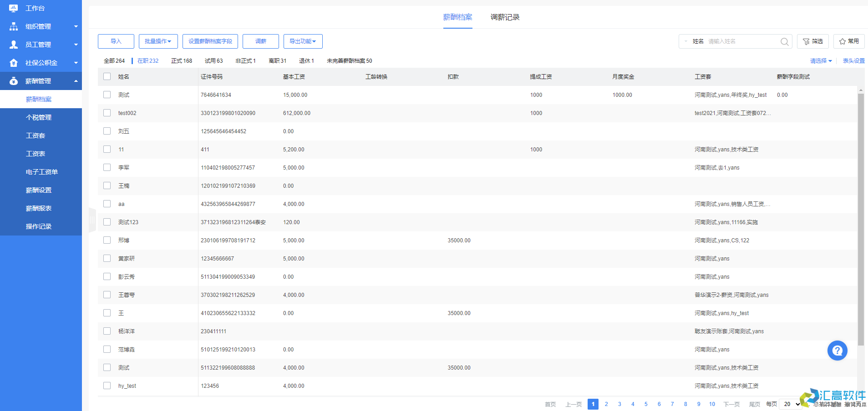This screenshot has height=411, width=868.
Task: Click the search magnifier icon in name field
Action: (x=784, y=41)
